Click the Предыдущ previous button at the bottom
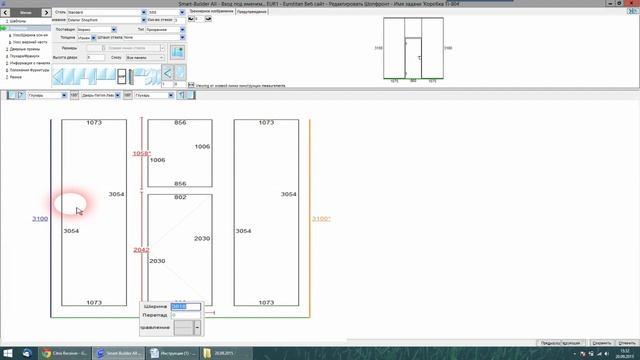This screenshot has width=640, height=360. pyautogui.click(x=550, y=343)
